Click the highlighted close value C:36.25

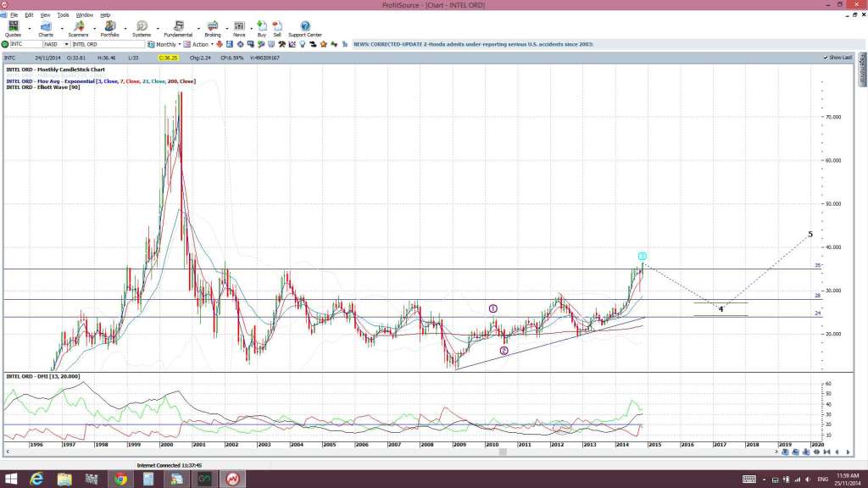click(168, 58)
